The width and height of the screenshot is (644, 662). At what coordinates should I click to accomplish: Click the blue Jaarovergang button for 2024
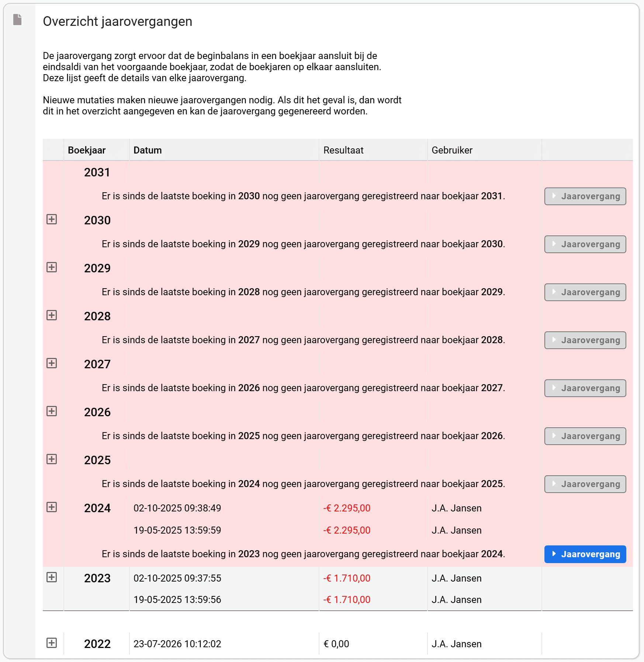click(x=585, y=554)
